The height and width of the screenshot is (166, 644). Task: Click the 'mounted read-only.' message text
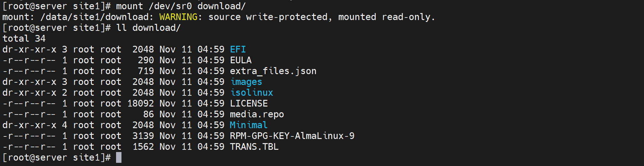386,17
